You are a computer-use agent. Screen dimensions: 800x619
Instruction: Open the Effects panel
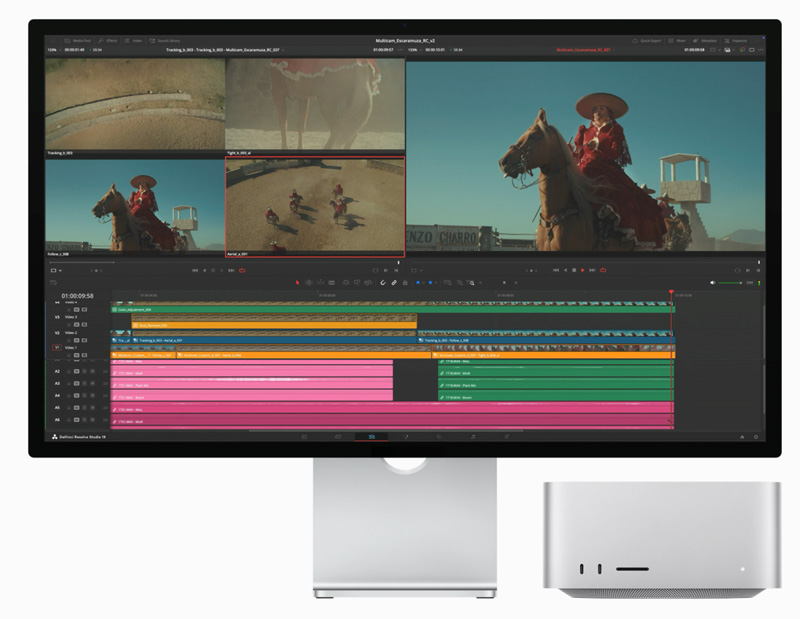point(108,40)
